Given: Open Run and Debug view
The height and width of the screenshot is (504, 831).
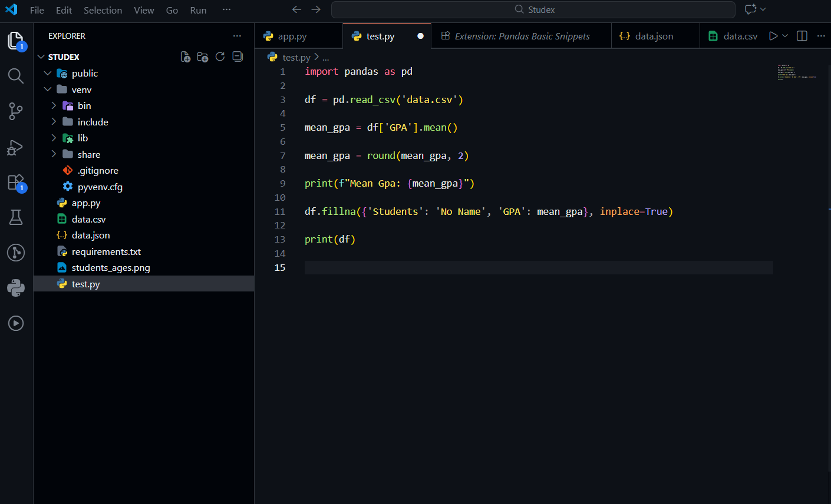Looking at the screenshot, I should point(16,147).
